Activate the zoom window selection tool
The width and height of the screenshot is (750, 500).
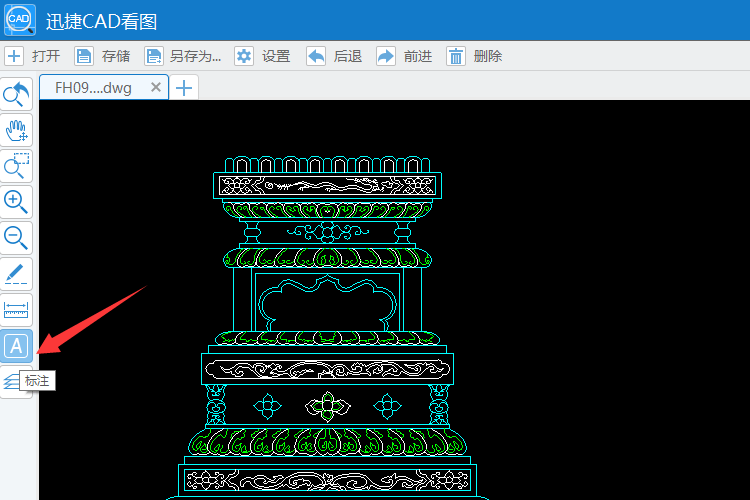pyautogui.click(x=16, y=166)
